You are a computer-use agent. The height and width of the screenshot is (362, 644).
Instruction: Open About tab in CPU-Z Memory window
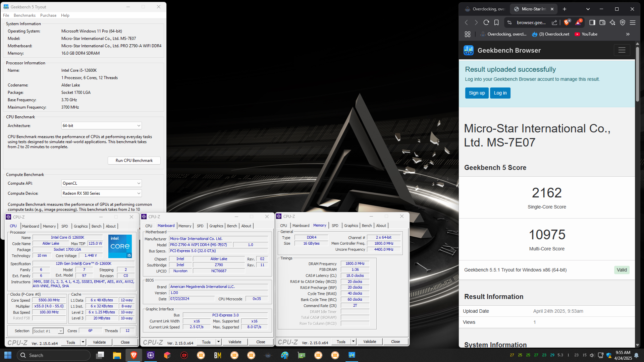[381, 226]
